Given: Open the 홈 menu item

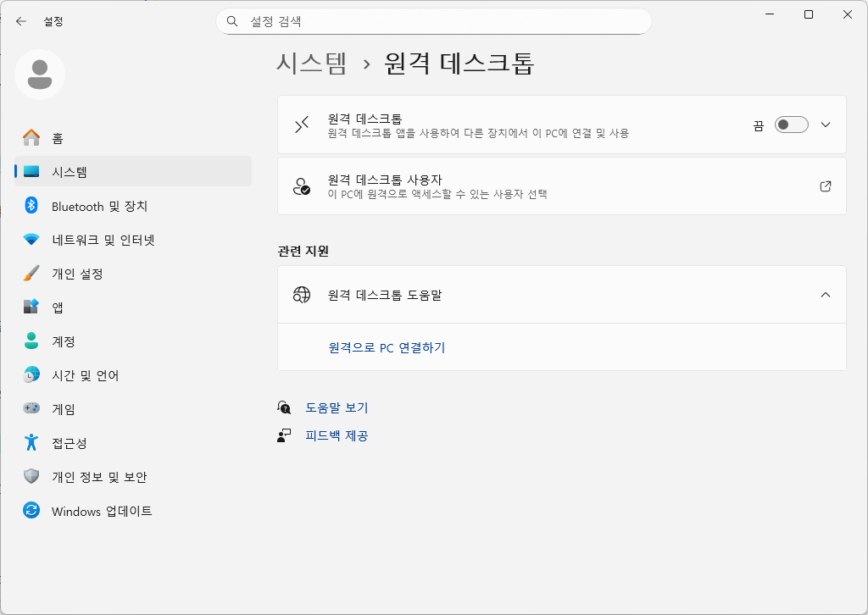Looking at the screenshot, I should [133, 138].
